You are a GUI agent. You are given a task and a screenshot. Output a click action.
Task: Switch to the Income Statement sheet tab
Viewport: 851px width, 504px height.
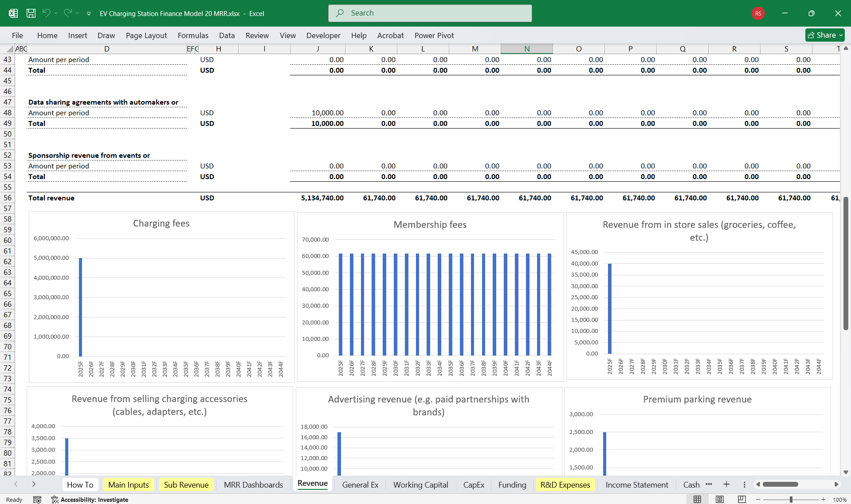636,484
